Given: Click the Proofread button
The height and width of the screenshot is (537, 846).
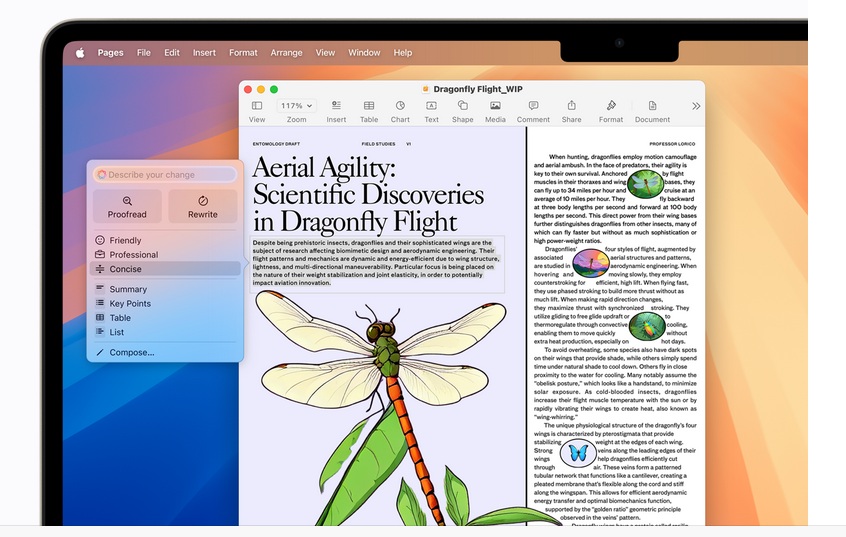Looking at the screenshot, I should pyautogui.click(x=127, y=206).
